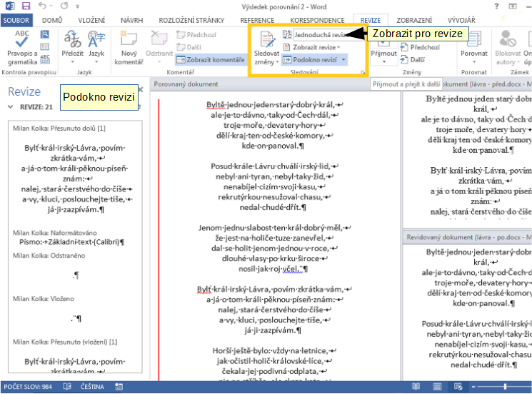Switch to the ZOBRAZENÍ tab
The image size is (532, 394).
point(414,21)
